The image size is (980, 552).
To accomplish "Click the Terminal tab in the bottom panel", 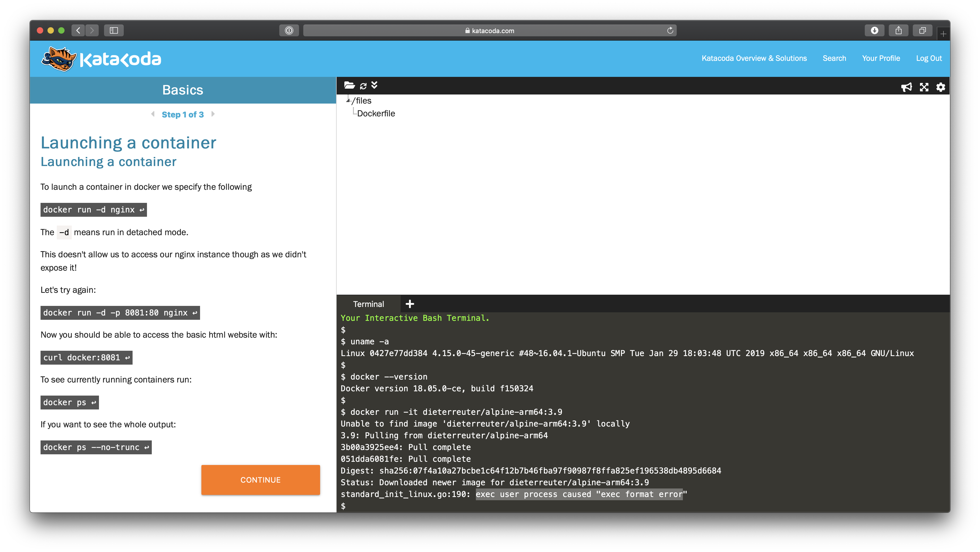I will pyautogui.click(x=368, y=303).
